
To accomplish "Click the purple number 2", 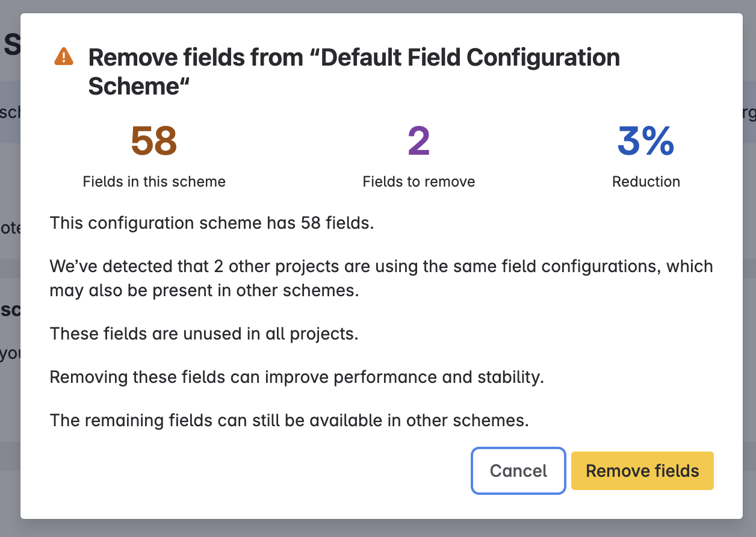I will click(x=419, y=141).
